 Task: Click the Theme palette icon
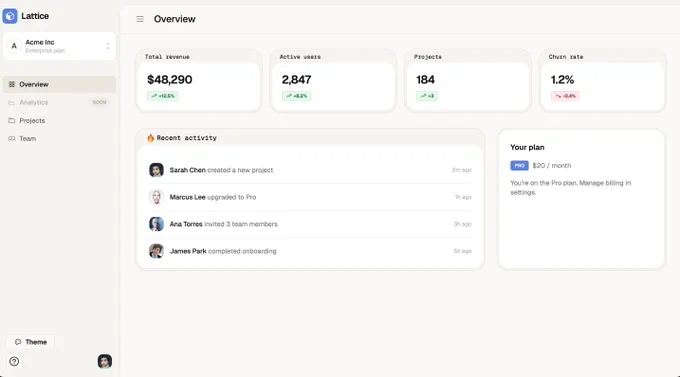(18, 342)
